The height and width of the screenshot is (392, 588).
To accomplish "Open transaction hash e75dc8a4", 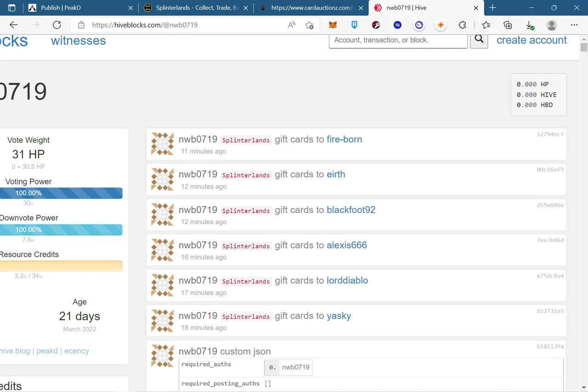I will click(x=550, y=276).
